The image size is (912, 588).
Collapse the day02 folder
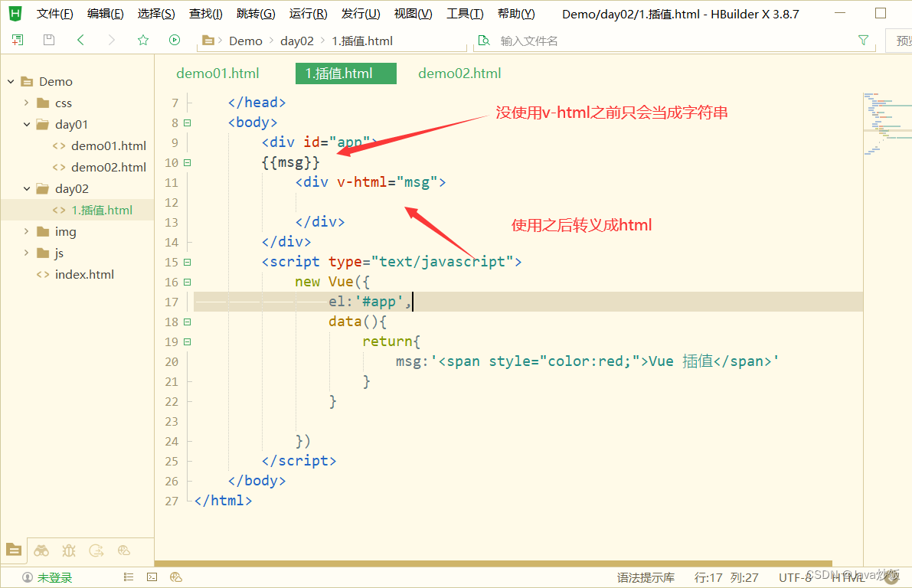27,189
